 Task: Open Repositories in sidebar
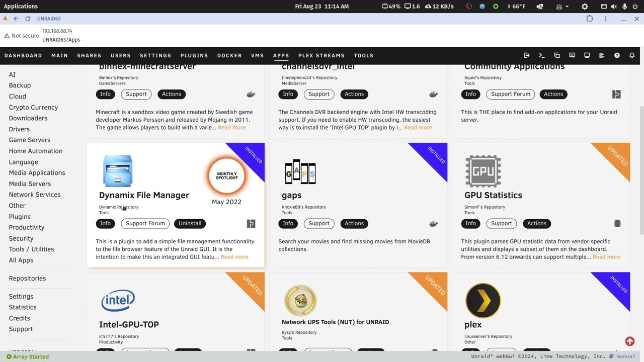[27, 279]
